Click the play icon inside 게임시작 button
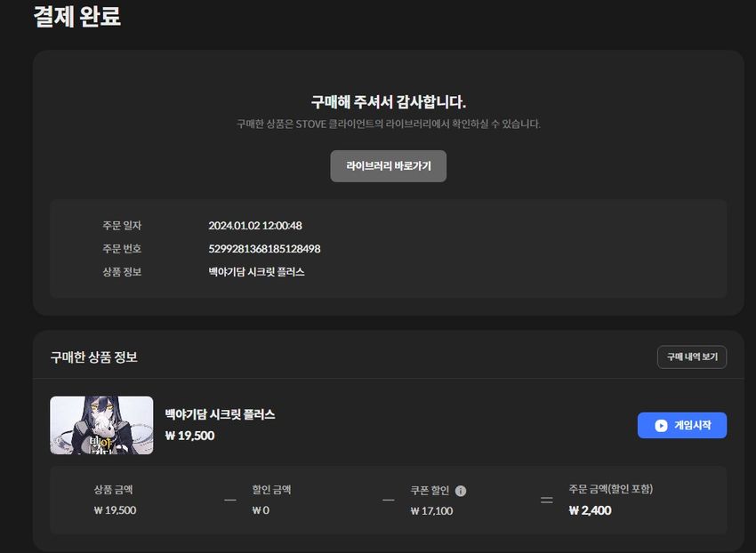Screen dimensions: 756x553 coord(661,425)
